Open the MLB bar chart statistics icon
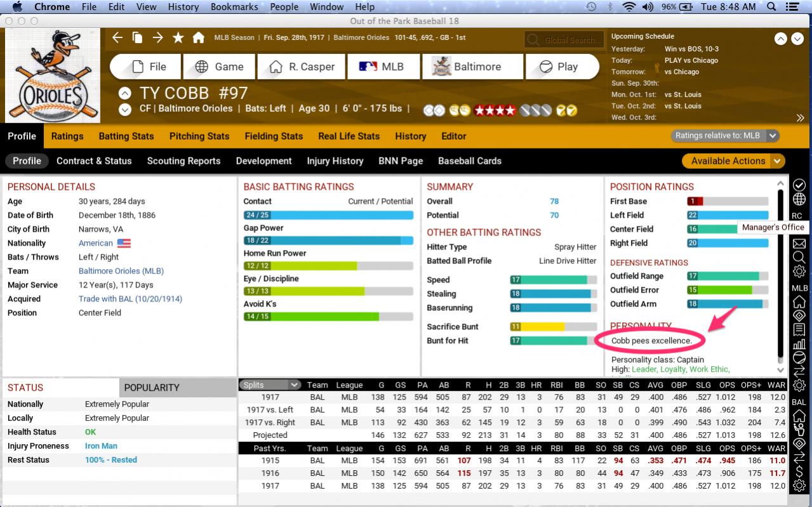Screen dimensions: 812x507 click(x=799, y=345)
